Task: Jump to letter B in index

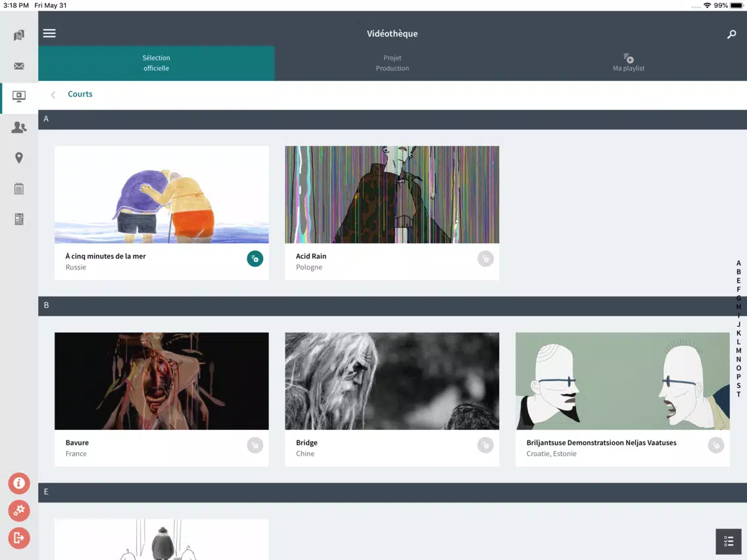Action: pyautogui.click(x=738, y=272)
